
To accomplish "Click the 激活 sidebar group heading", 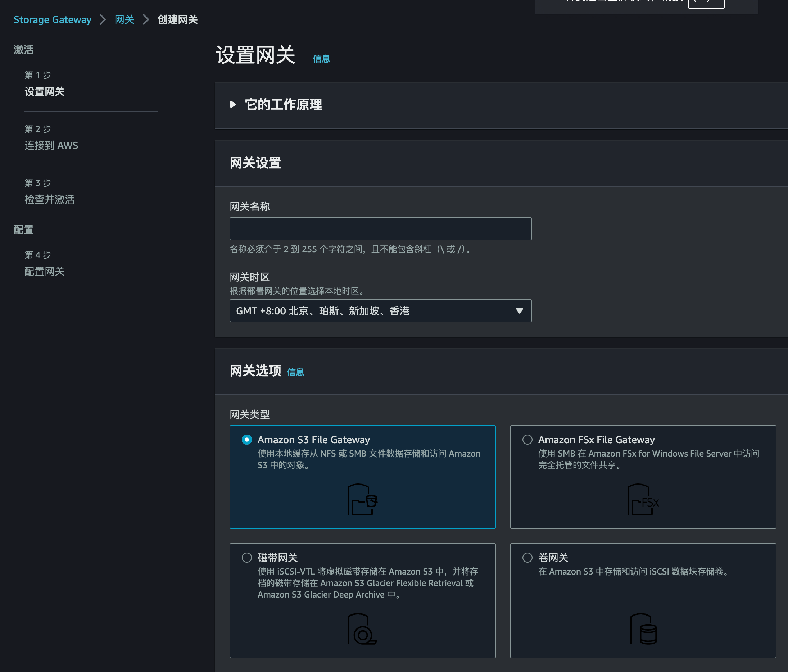I will coord(24,50).
